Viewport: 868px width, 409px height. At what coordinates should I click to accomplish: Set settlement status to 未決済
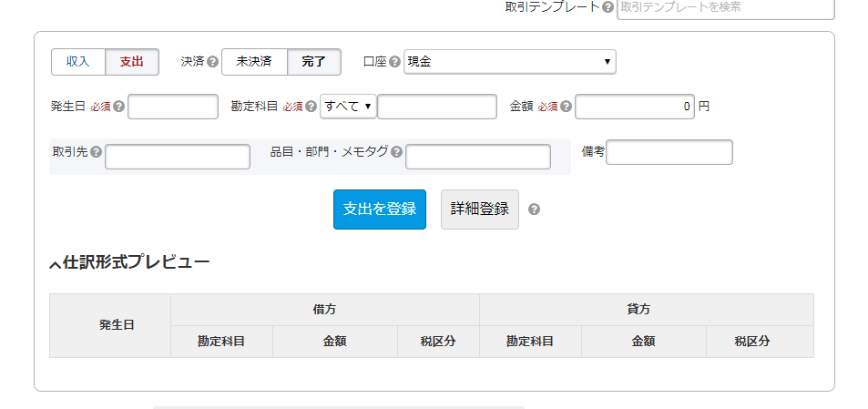(254, 62)
